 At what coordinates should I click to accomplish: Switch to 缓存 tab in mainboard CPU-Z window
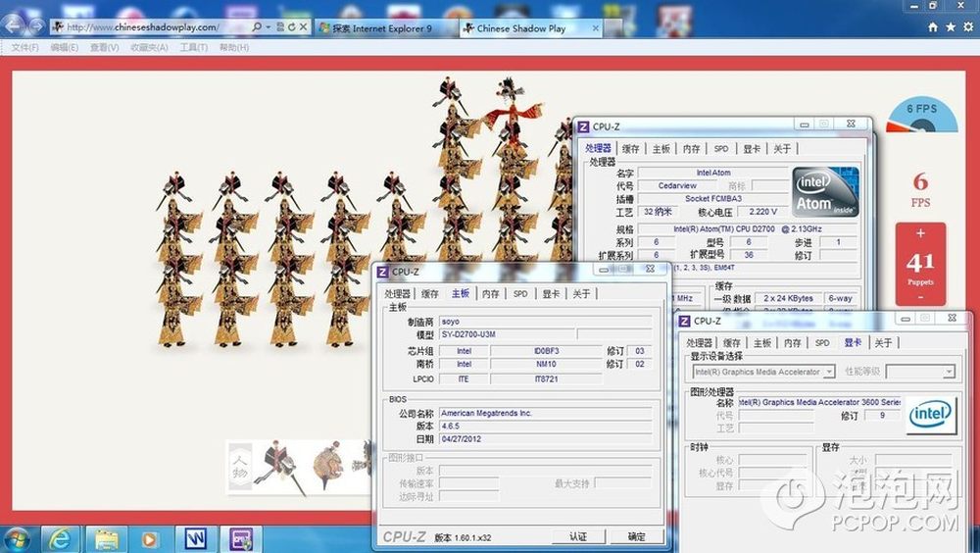(430, 293)
